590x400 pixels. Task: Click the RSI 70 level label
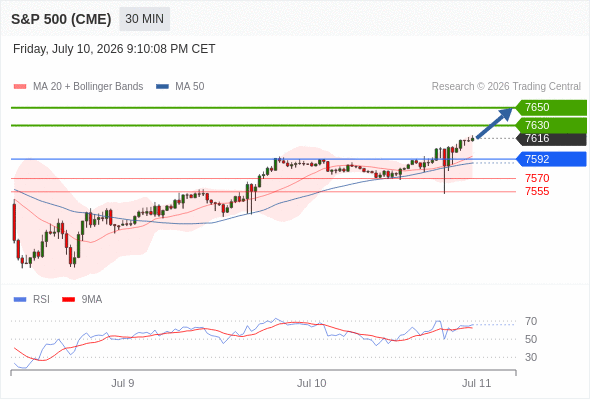coord(531,321)
